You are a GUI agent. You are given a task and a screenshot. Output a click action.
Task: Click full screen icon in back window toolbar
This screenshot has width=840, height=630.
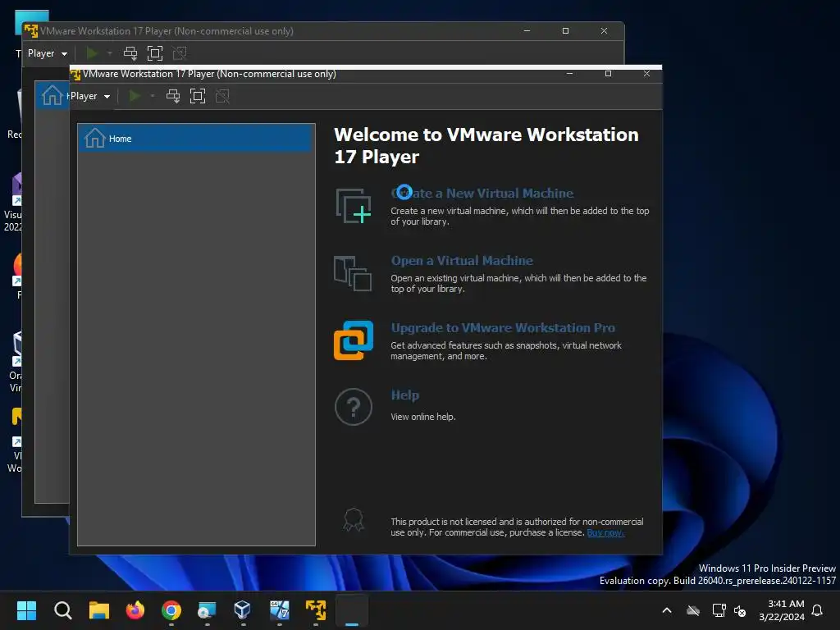(x=155, y=53)
